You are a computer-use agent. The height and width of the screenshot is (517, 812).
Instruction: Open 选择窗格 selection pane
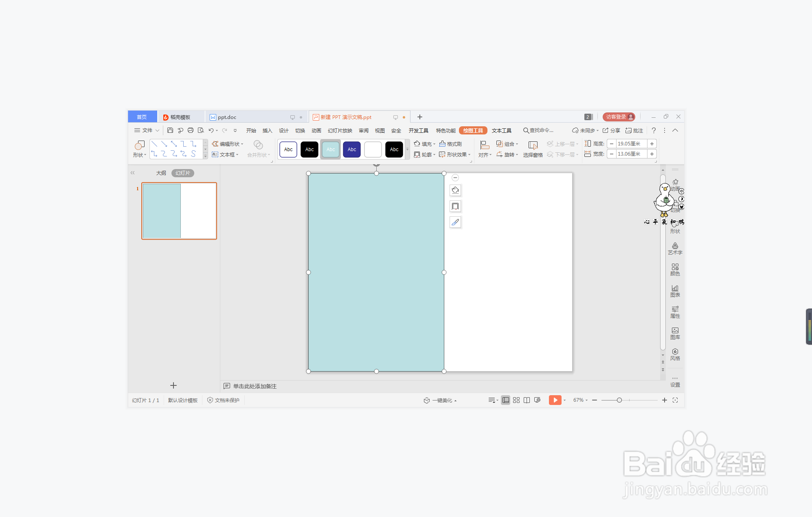point(533,149)
